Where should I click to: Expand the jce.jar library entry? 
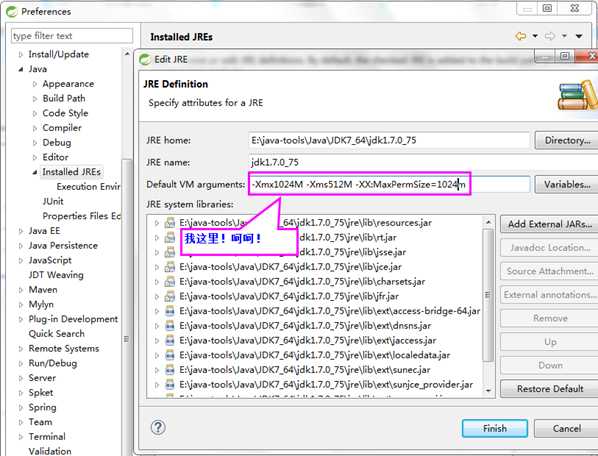pyautogui.click(x=156, y=267)
